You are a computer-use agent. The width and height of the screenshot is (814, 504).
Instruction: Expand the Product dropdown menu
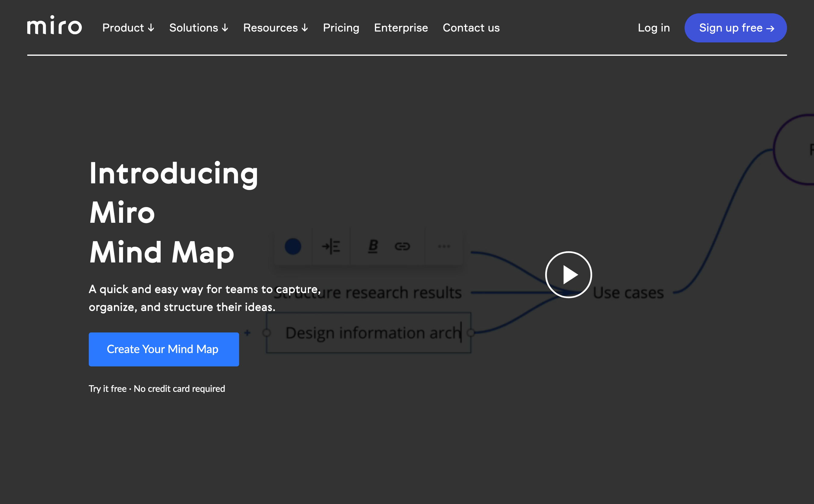click(128, 28)
